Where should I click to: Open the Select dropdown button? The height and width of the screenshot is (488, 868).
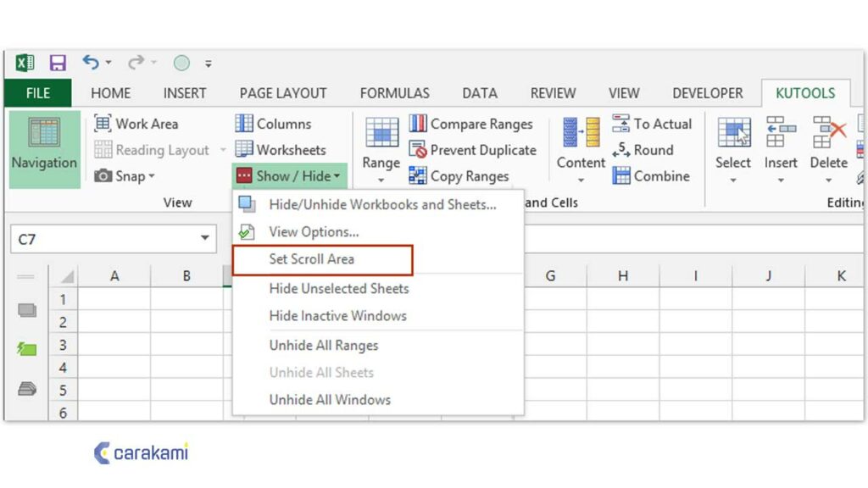[733, 150]
